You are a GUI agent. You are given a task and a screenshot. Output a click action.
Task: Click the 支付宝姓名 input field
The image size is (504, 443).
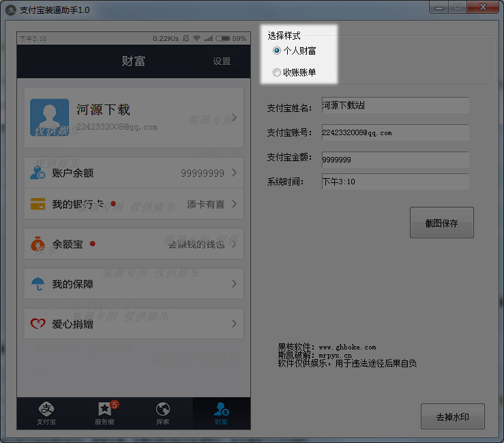(x=395, y=105)
